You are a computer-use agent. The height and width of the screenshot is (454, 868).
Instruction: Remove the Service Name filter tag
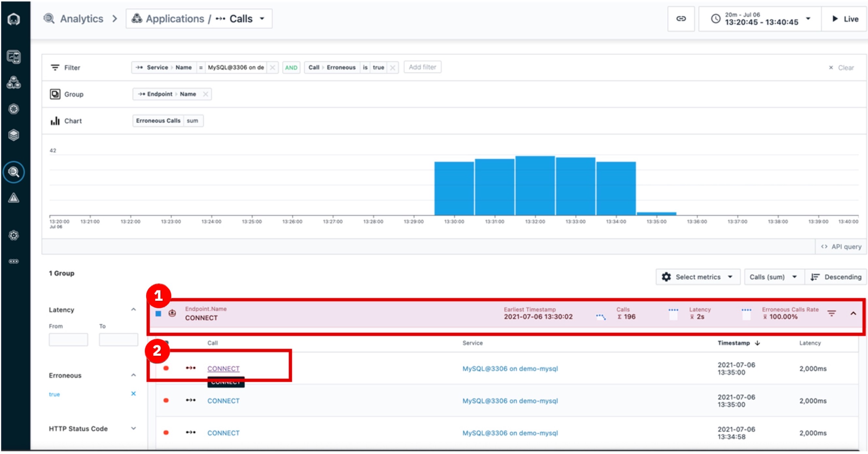coord(272,67)
